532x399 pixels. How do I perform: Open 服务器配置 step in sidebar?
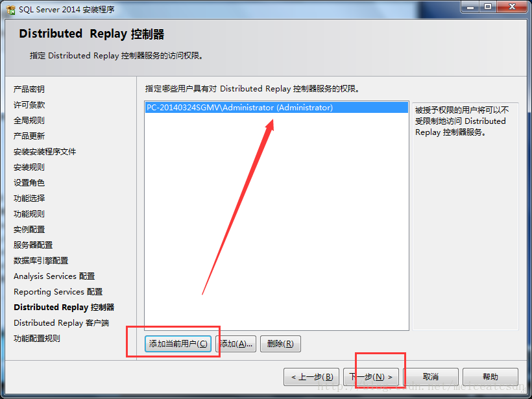tap(33, 245)
